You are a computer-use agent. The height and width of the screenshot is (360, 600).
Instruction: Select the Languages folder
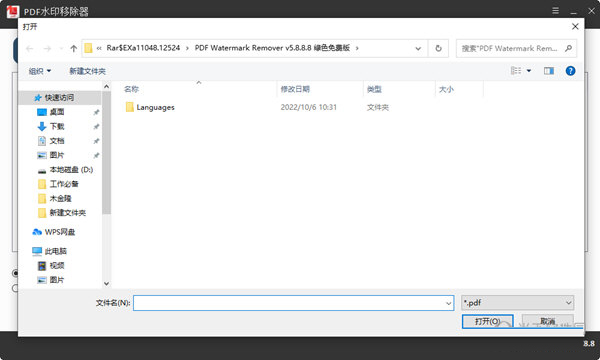[x=150, y=107]
